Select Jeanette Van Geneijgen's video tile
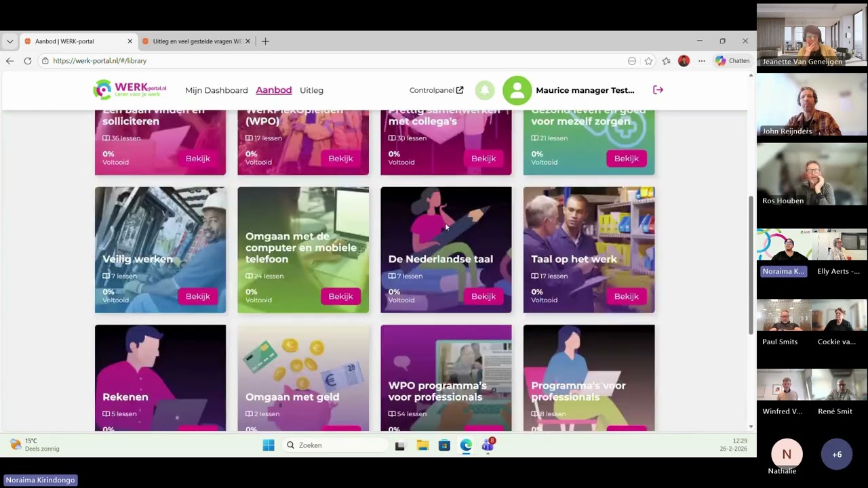 [812, 36]
